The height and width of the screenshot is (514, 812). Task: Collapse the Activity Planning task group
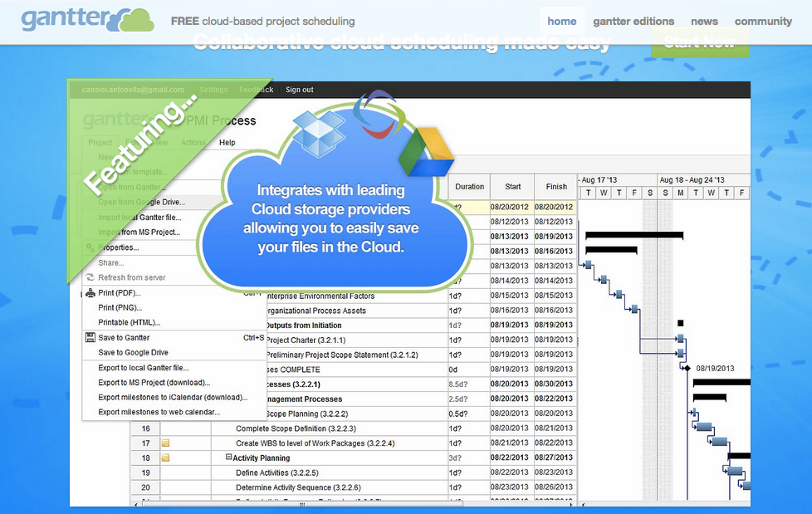(228, 457)
